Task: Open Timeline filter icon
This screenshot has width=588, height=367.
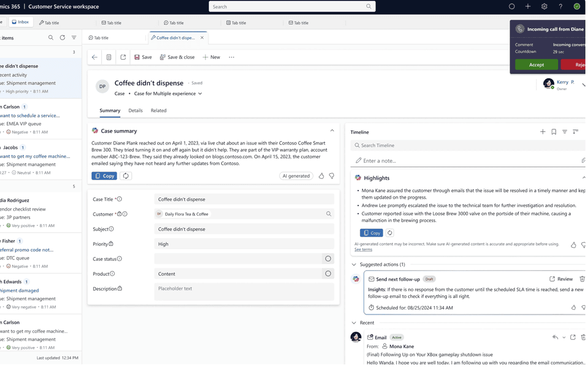Action: (565, 131)
